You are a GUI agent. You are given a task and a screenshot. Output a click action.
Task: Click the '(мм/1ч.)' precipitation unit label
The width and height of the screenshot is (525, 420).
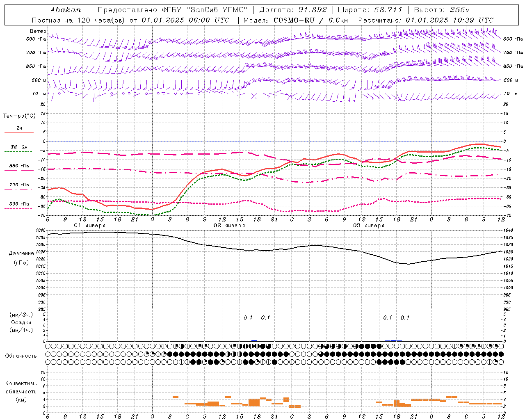pyautogui.click(x=21, y=330)
